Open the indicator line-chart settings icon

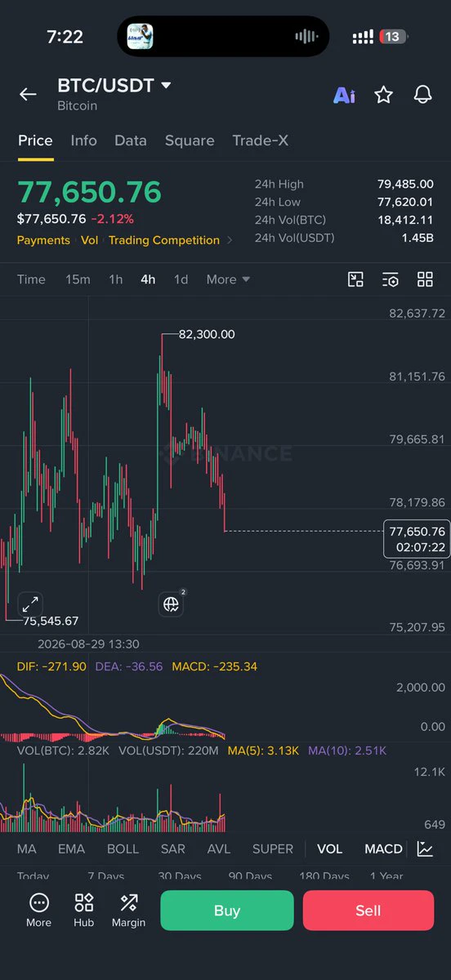(x=425, y=849)
